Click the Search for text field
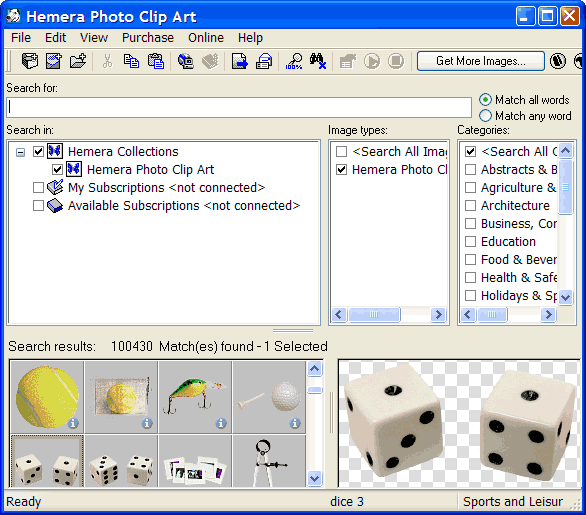 239,108
